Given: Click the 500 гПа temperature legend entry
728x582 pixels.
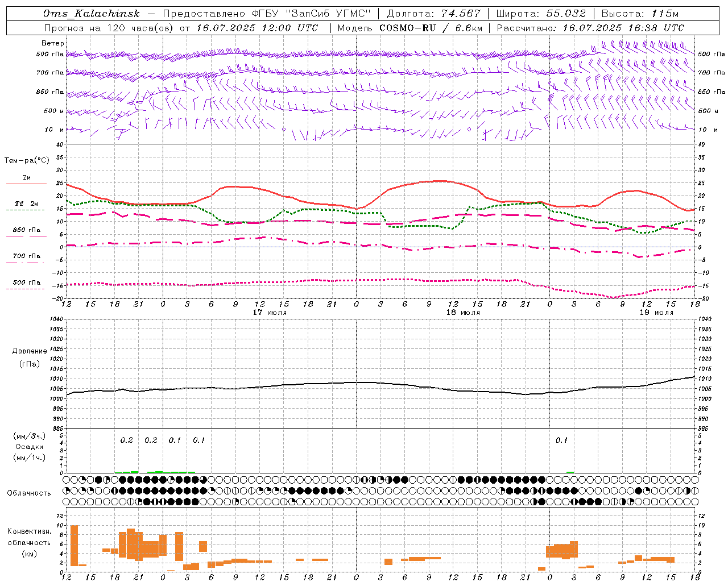Looking at the screenshot, I should coord(27,282).
